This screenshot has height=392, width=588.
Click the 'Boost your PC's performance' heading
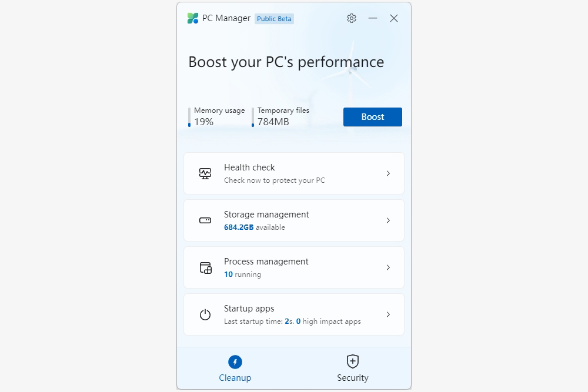[286, 62]
